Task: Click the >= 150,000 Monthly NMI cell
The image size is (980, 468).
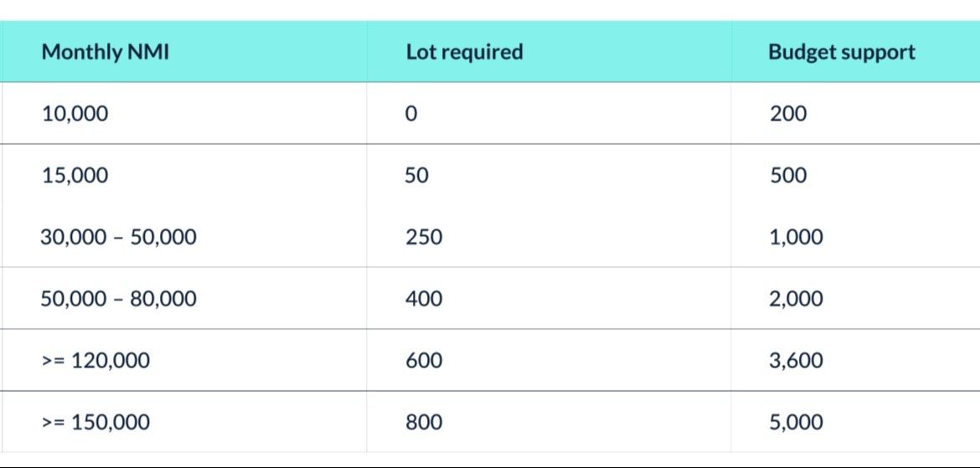Action: click(x=95, y=422)
